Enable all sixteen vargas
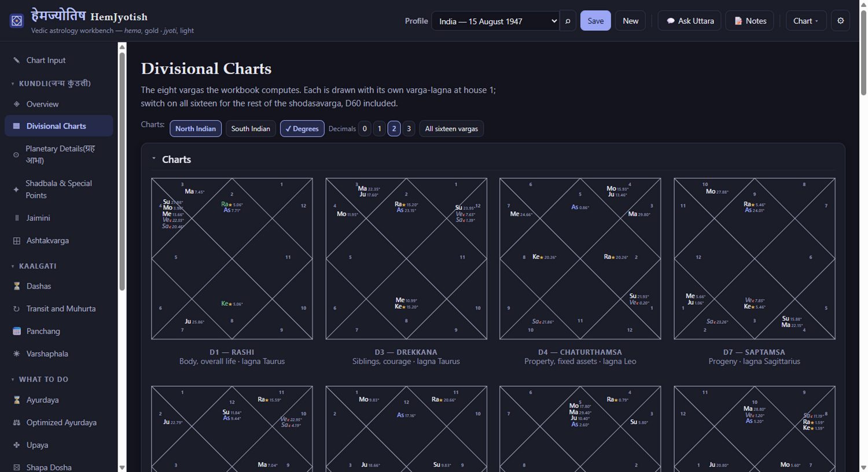 point(451,128)
